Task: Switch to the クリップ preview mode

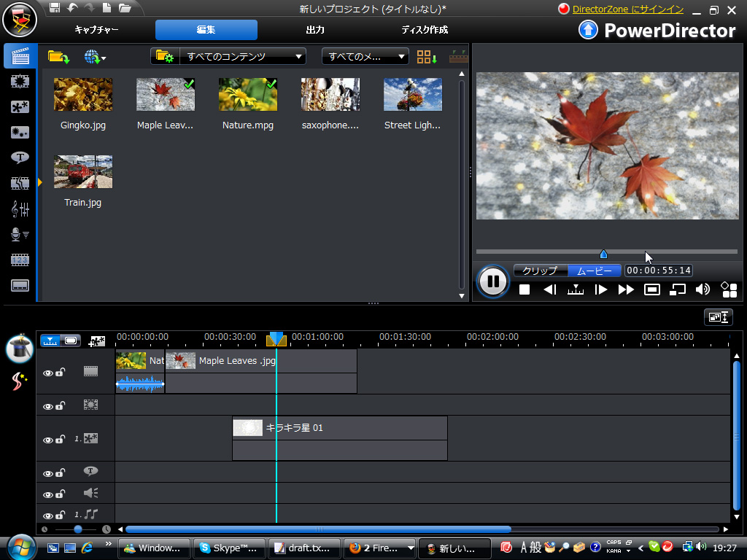Action: point(539,270)
